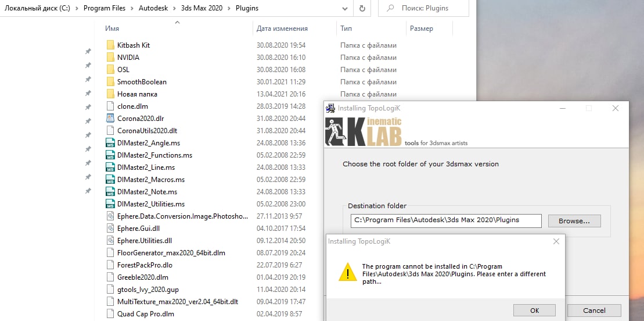The height and width of the screenshot is (321, 644).
Task: Click the OSL folder icon
Action: [110, 70]
